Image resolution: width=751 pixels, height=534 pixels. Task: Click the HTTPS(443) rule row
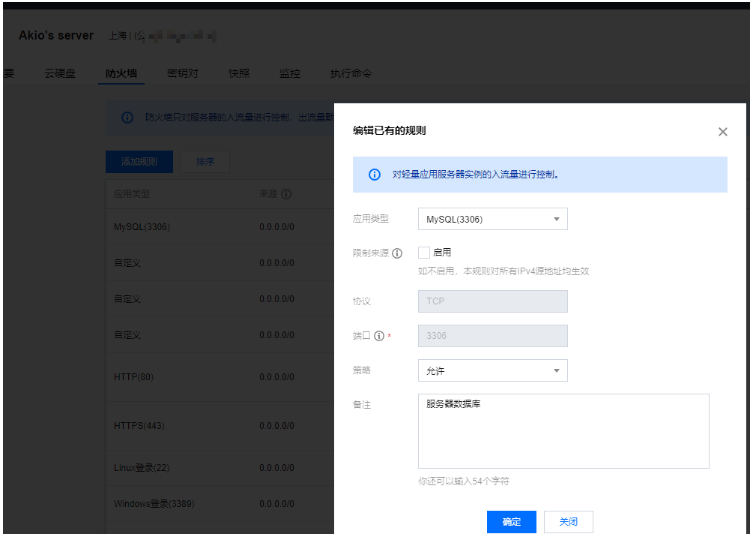coord(220,426)
